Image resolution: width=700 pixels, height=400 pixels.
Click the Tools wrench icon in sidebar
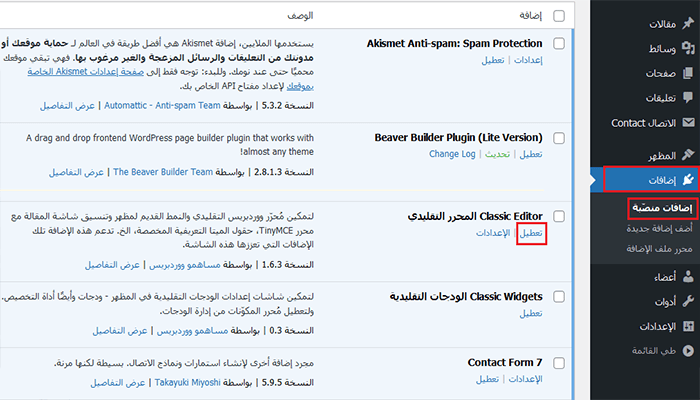click(688, 302)
